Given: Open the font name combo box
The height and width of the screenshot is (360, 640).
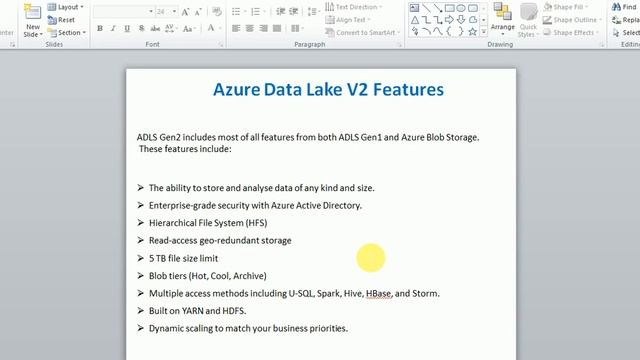Looking at the screenshot, I should coord(124,12).
